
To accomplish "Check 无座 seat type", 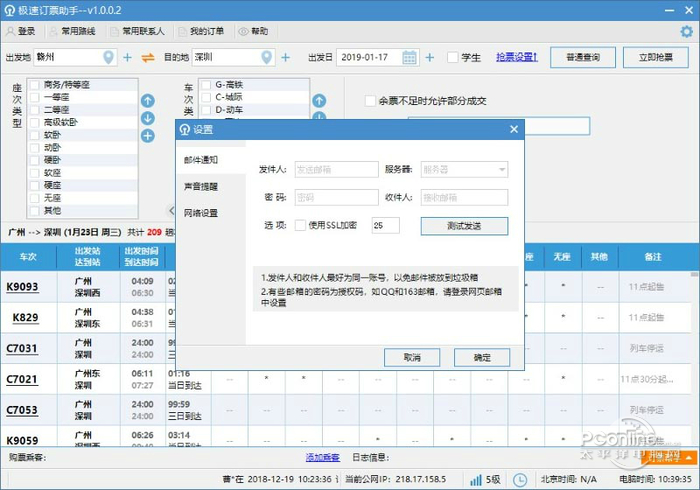I will 34,198.
